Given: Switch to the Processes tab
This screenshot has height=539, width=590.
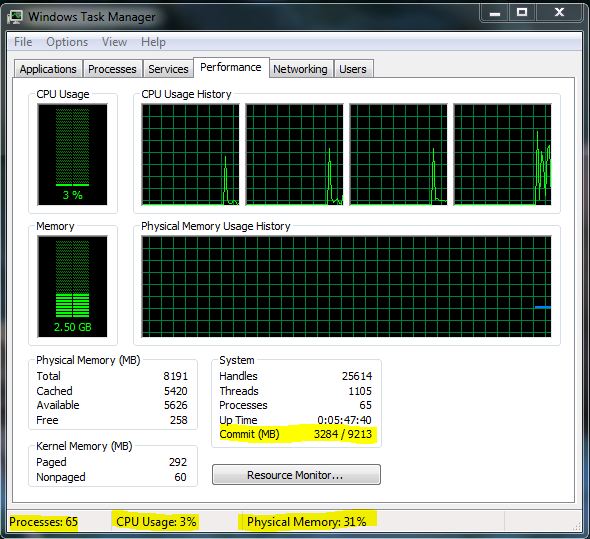Looking at the screenshot, I should (113, 69).
